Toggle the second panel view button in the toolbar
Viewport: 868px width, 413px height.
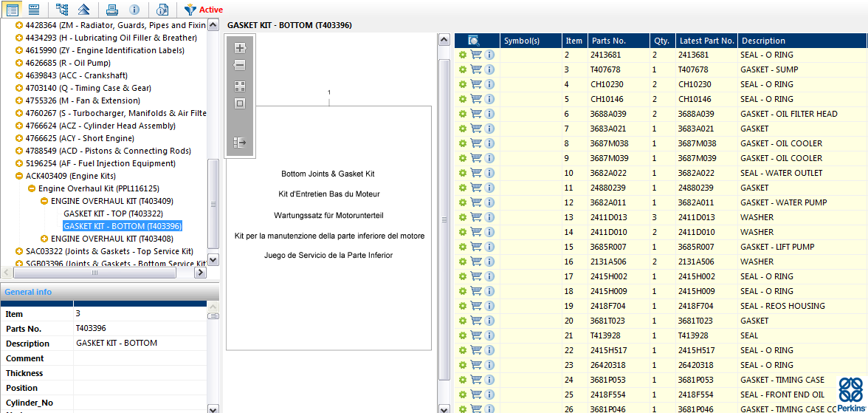tap(34, 10)
